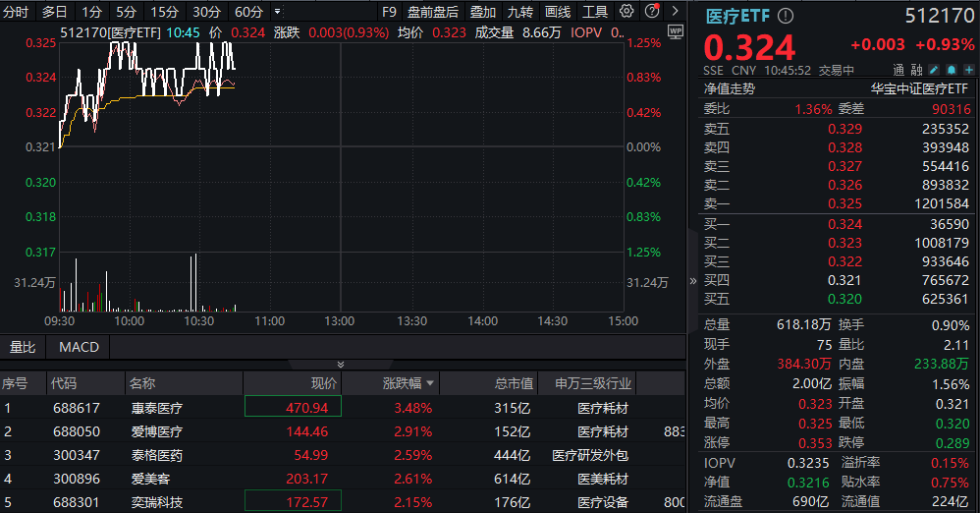Click the 卖一 price 0.325 level
The width and height of the screenshot is (980, 513).
[x=844, y=203]
